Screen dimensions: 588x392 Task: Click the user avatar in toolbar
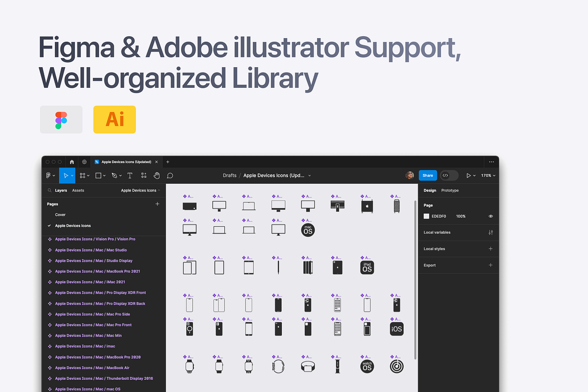coord(410,175)
